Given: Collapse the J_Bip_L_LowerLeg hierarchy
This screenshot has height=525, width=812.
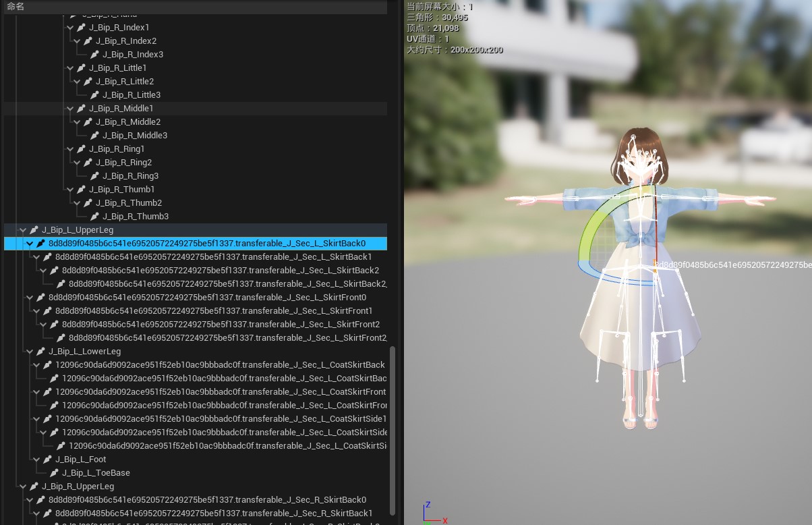Looking at the screenshot, I should 30,351.
